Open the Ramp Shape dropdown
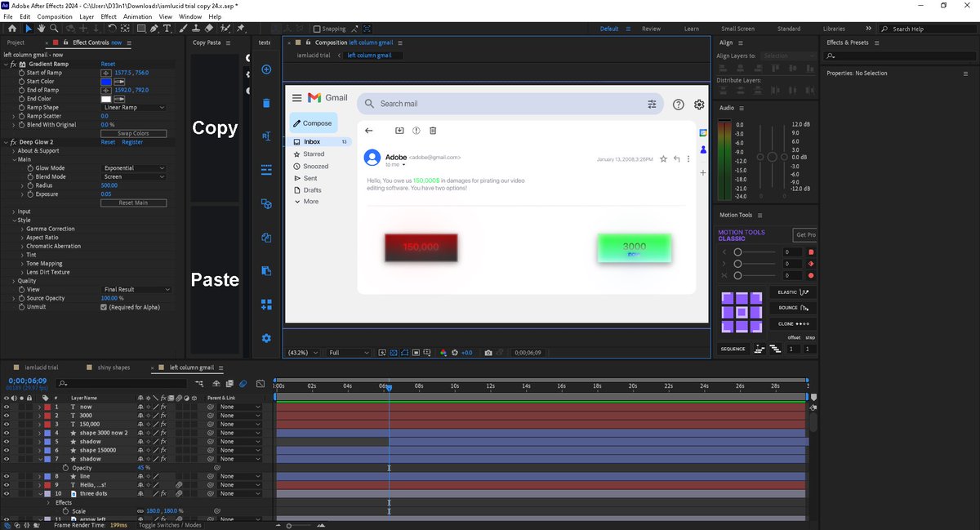This screenshot has height=530, width=980. 134,107
